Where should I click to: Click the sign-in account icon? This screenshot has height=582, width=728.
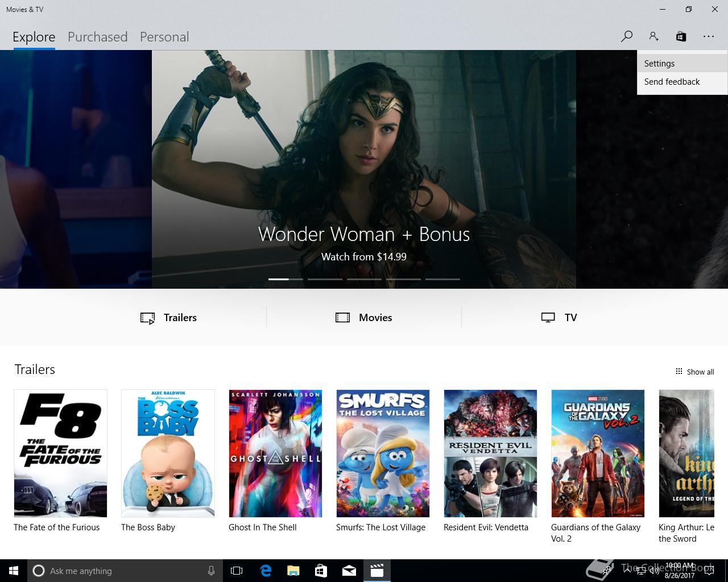coord(653,36)
